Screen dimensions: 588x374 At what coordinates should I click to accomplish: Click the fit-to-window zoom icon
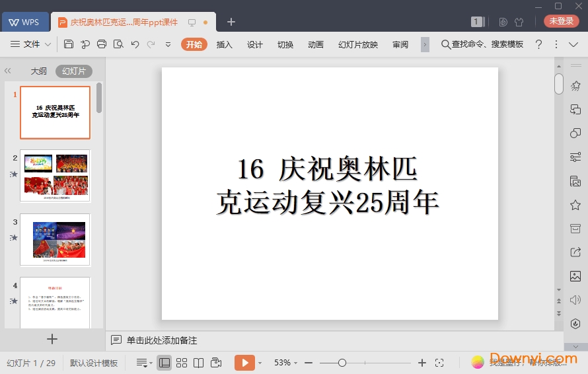tap(439, 363)
